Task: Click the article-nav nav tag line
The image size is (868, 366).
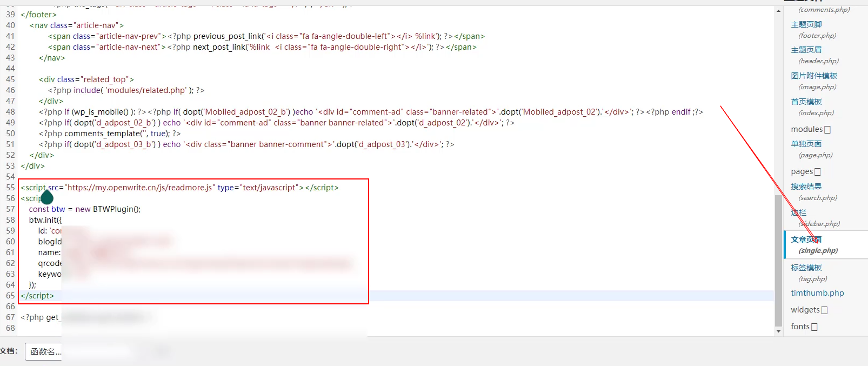Action: (x=77, y=25)
